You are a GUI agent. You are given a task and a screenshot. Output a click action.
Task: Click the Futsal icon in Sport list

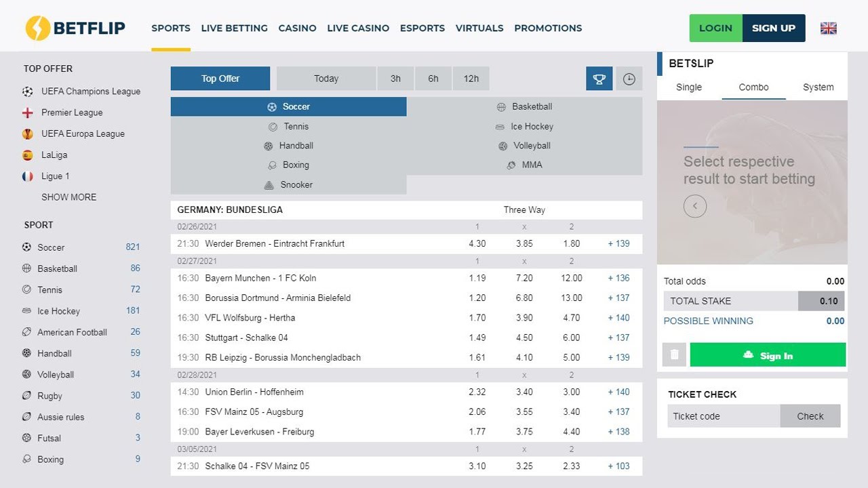coord(27,438)
